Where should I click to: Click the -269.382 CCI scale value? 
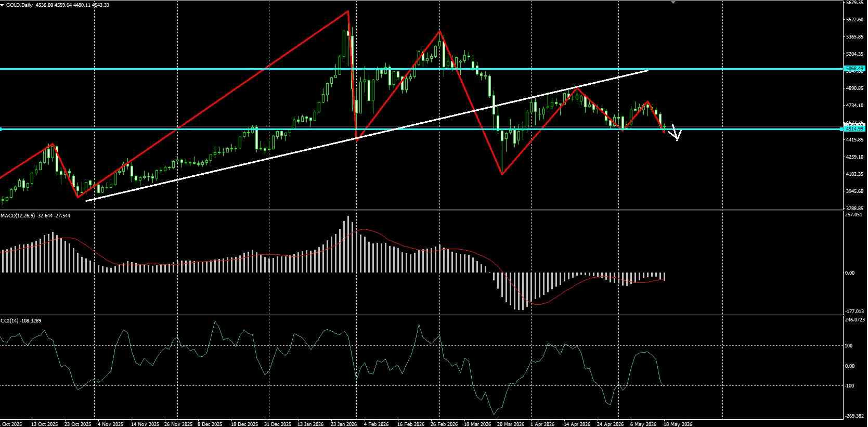tap(855, 416)
